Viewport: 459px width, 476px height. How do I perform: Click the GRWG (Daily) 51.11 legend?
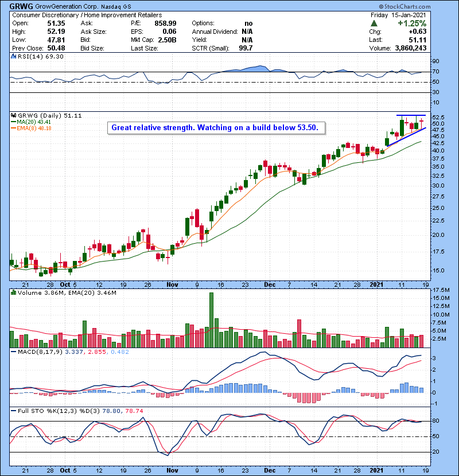[x=49, y=115]
